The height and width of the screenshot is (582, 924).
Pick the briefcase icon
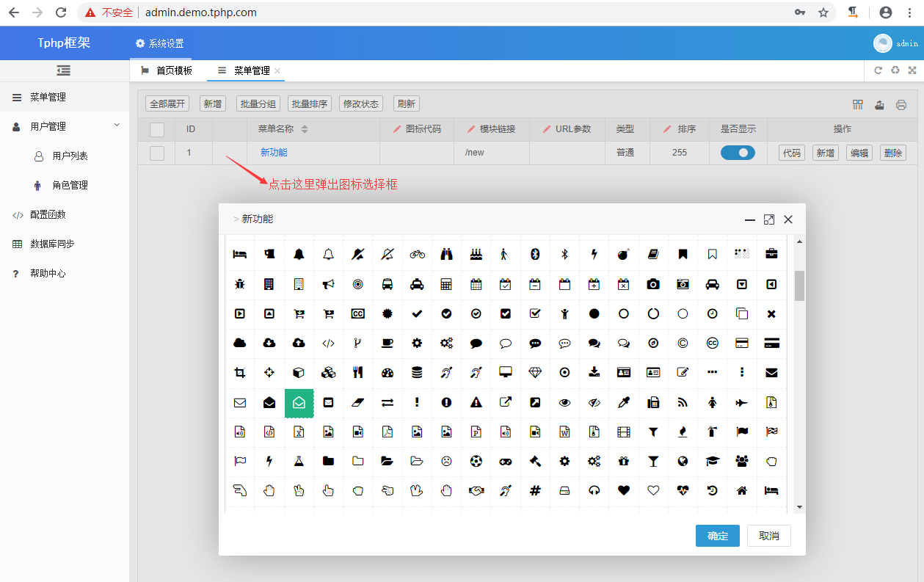pyautogui.click(x=771, y=254)
